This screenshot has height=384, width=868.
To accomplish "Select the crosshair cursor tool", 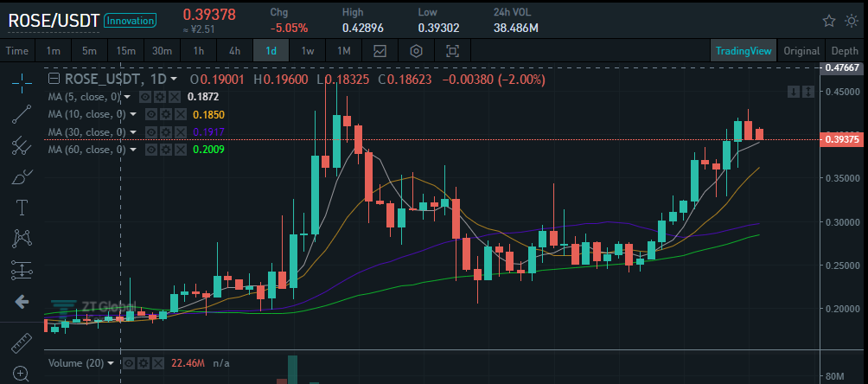I will pos(22,82).
